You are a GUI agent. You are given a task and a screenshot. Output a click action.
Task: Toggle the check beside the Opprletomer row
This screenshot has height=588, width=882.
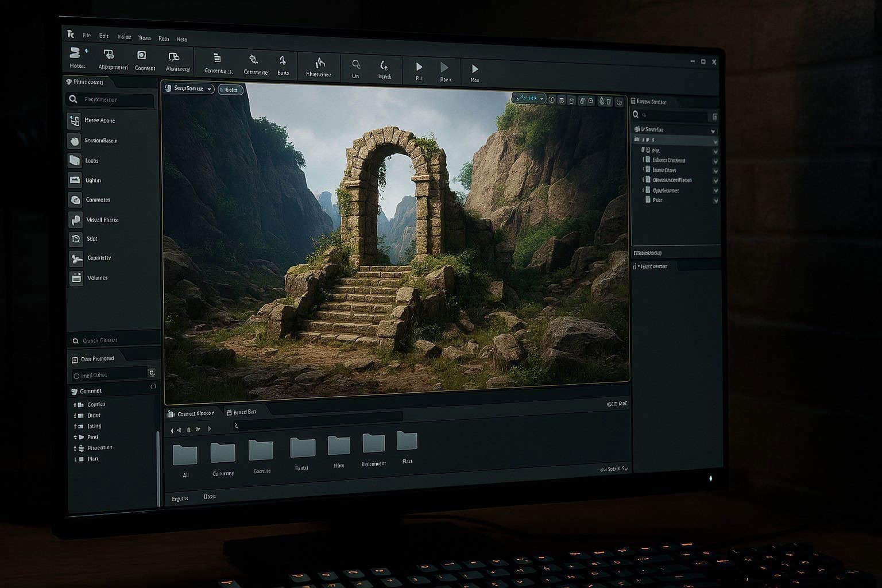(x=715, y=190)
